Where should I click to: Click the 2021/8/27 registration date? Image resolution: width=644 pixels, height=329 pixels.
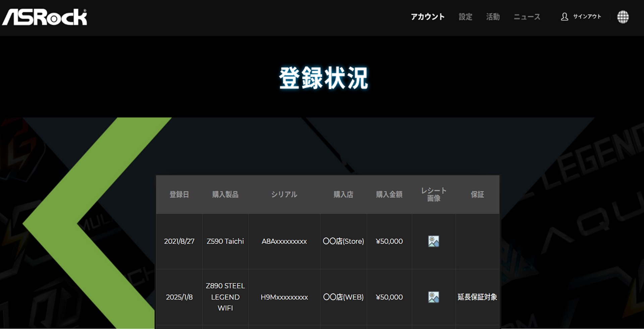[179, 241]
